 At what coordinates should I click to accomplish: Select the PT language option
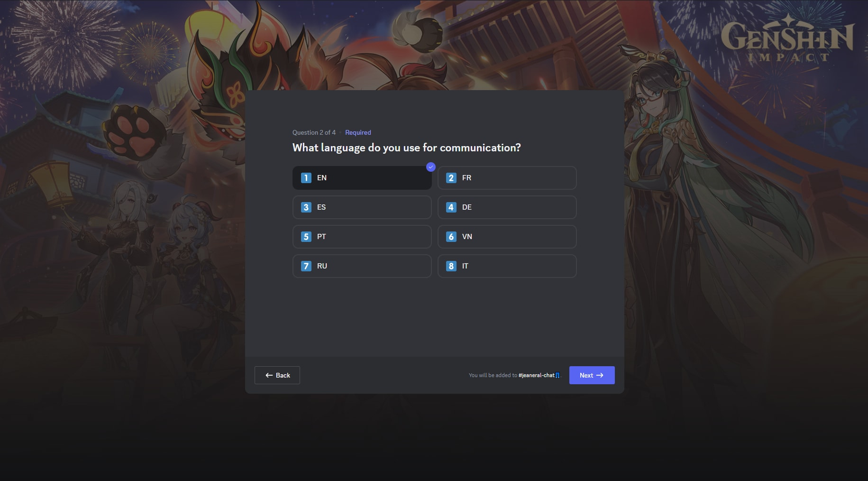[x=362, y=237]
